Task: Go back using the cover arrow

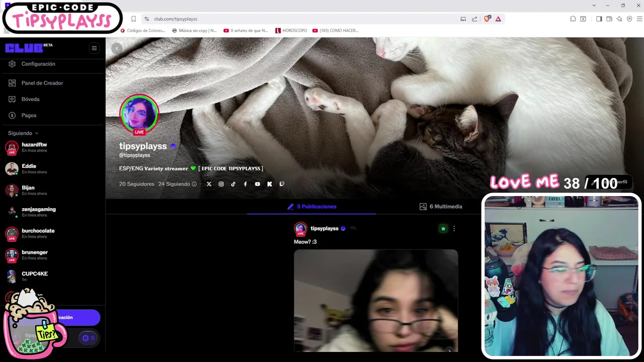Action: pyautogui.click(x=116, y=48)
